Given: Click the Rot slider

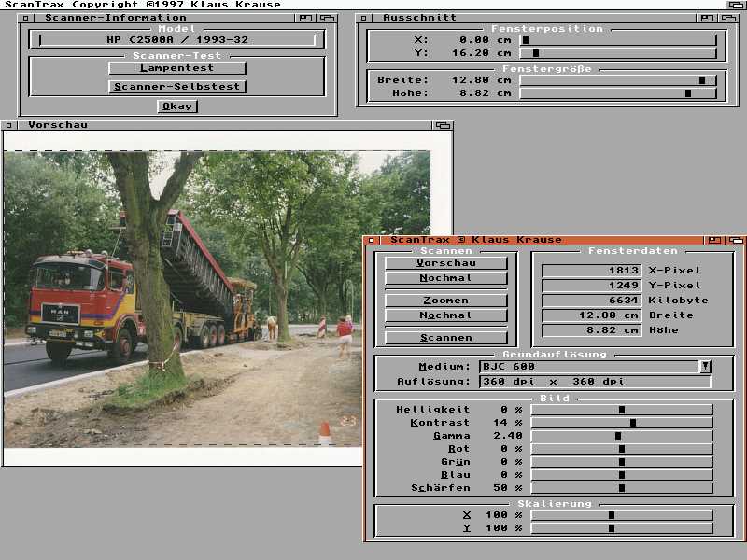Looking at the screenshot, I should click(622, 449).
